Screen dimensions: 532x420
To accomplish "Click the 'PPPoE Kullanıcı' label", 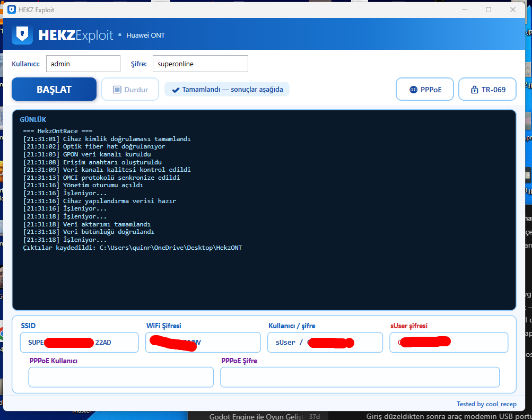I will click(x=53, y=361).
